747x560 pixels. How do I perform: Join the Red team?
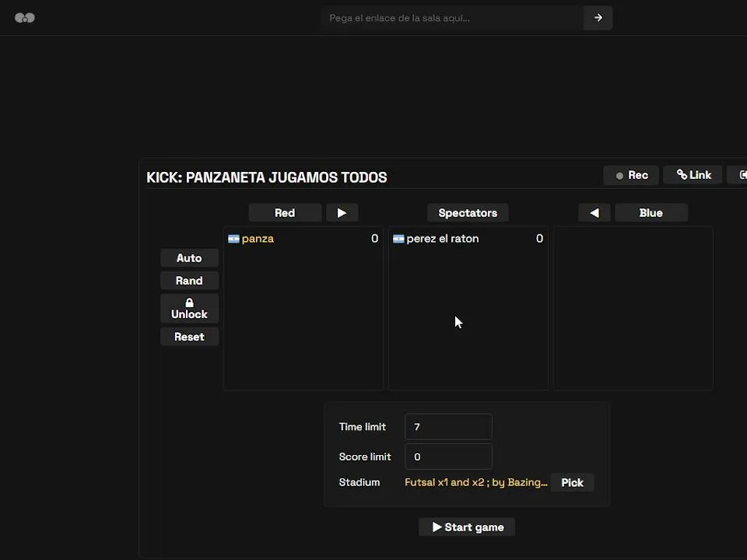285,213
